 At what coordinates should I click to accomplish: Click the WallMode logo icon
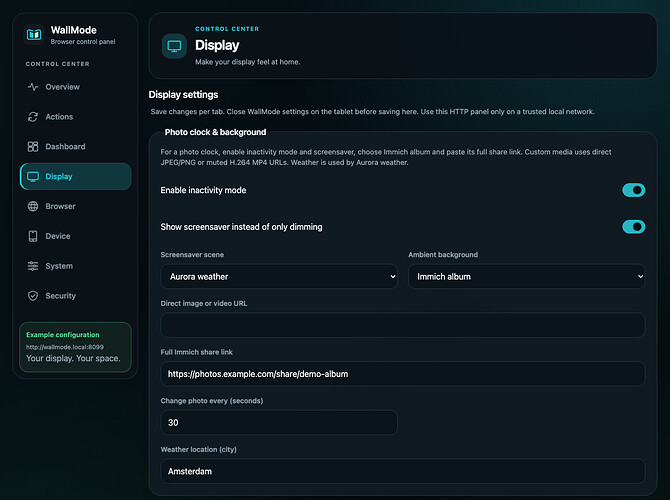34,35
